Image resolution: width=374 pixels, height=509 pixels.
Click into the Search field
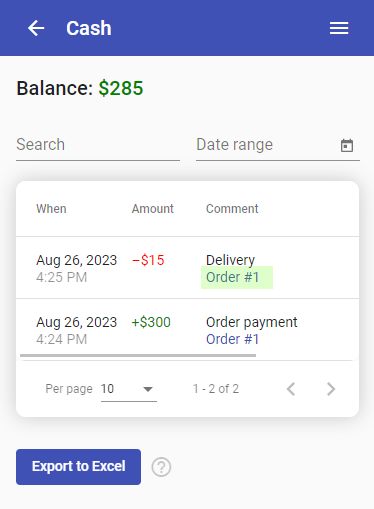click(98, 145)
